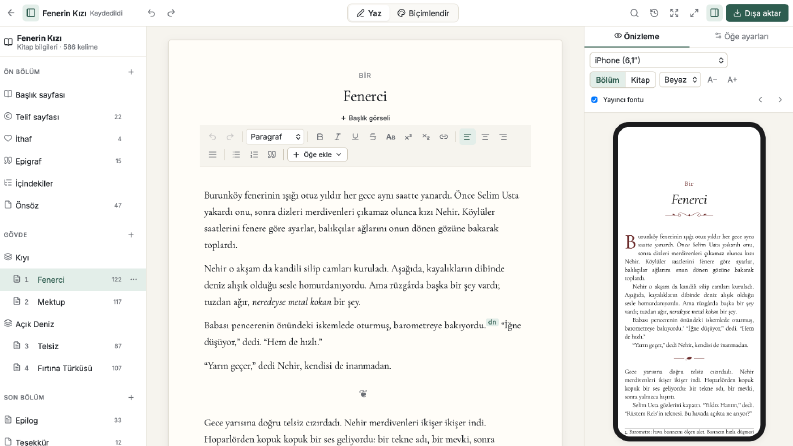Open Önsöz in the sidebar
Viewport: 793px width, 446px height.
73,205
